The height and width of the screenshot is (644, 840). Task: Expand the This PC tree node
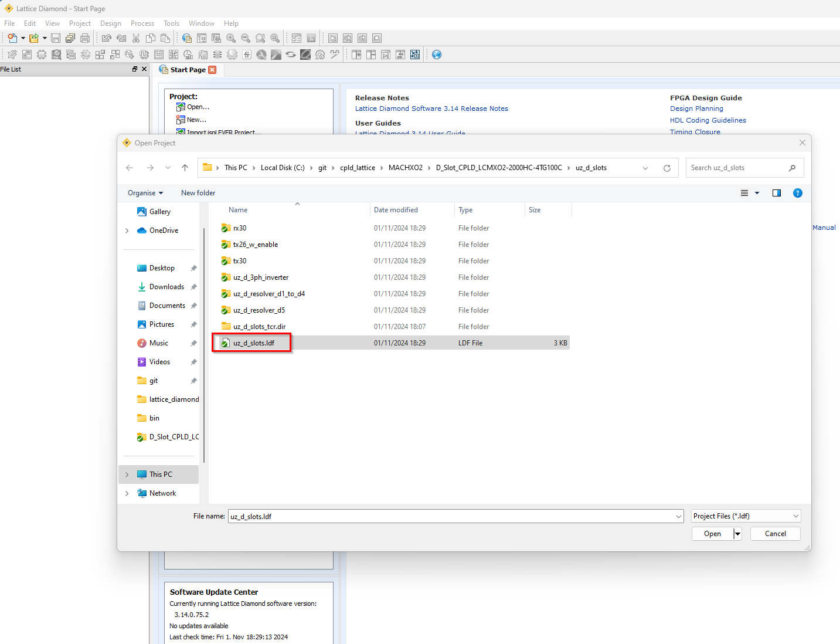(127, 474)
